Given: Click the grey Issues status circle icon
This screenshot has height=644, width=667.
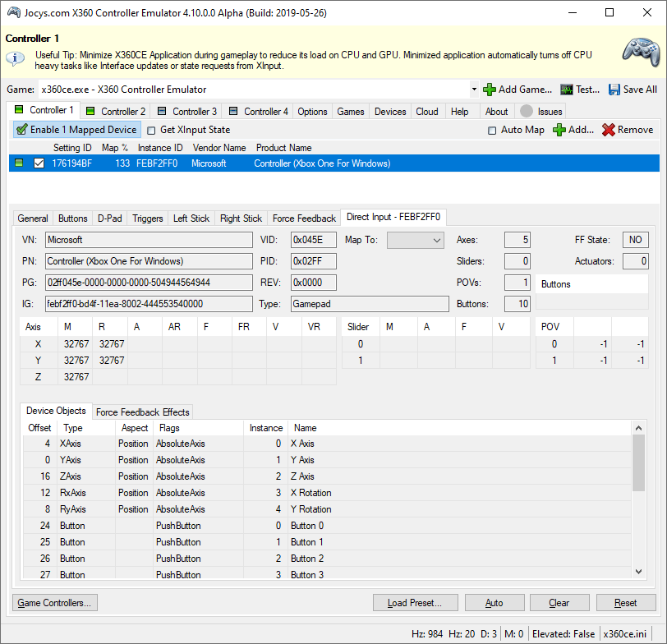Looking at the screenshot, I should (527, 111).
